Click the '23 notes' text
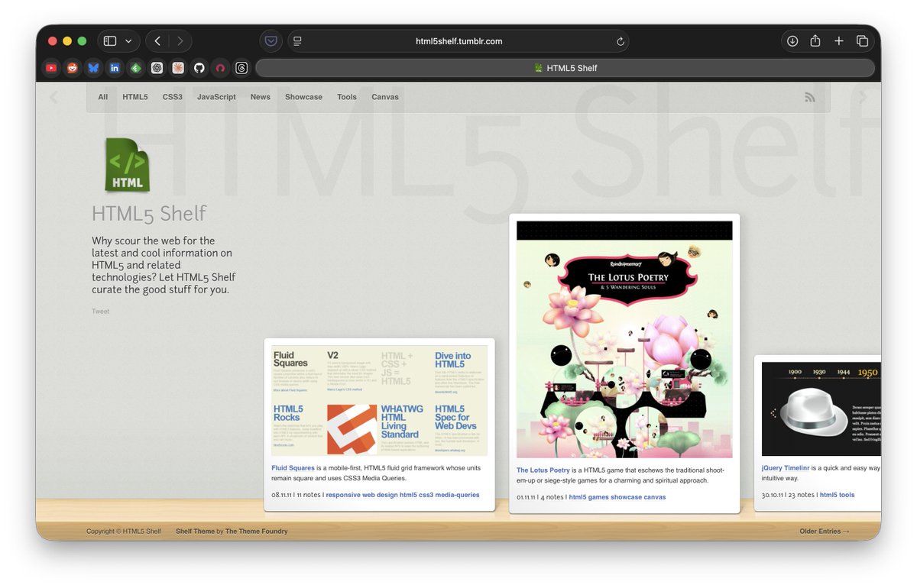917x588 pixels. click(x=801, y=495)
